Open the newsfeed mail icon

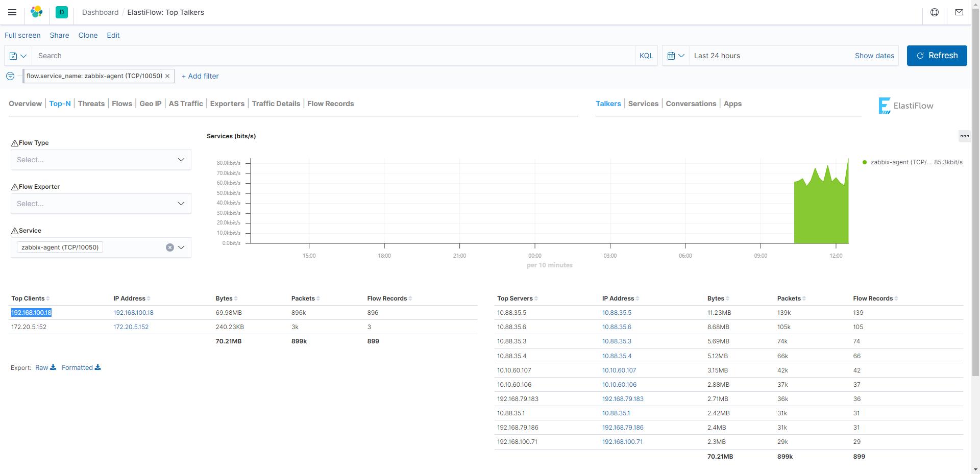pos(959,12)
